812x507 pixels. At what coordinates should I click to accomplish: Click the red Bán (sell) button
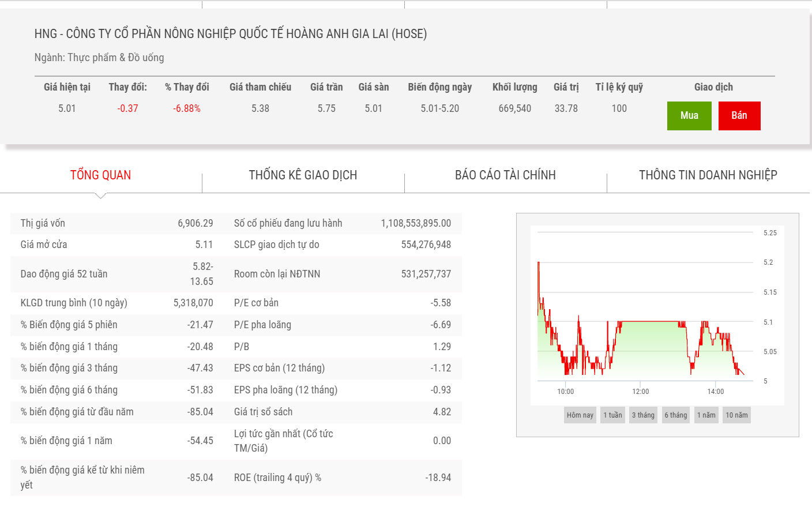pyautogui.click(x=739, y=115)
